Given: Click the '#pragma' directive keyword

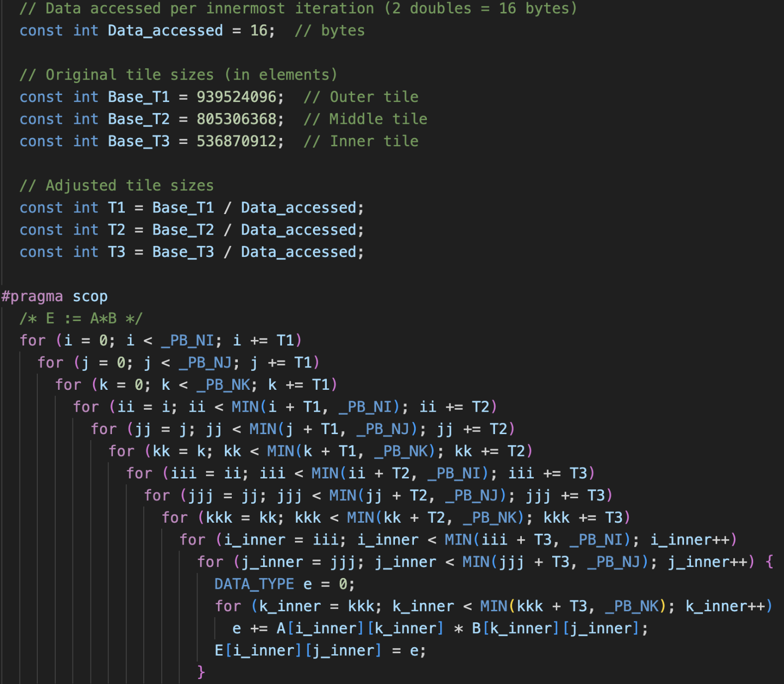Looking at the screenshot, I should 32,296.
